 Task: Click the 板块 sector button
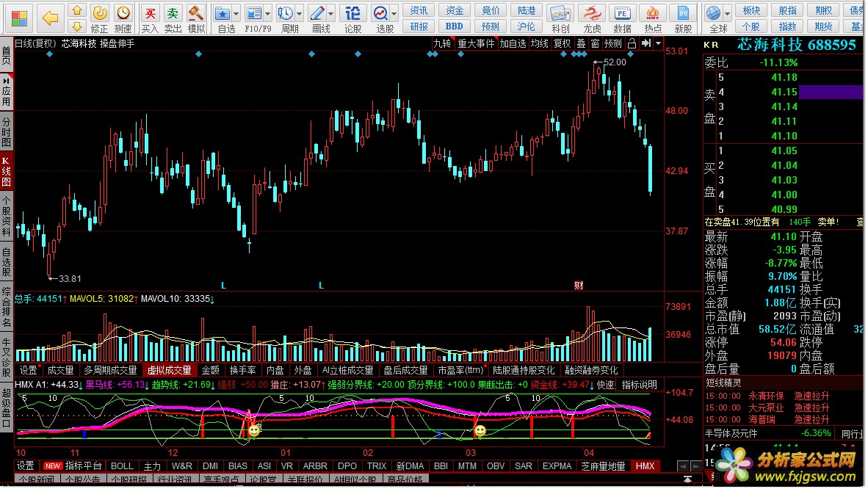752,10
